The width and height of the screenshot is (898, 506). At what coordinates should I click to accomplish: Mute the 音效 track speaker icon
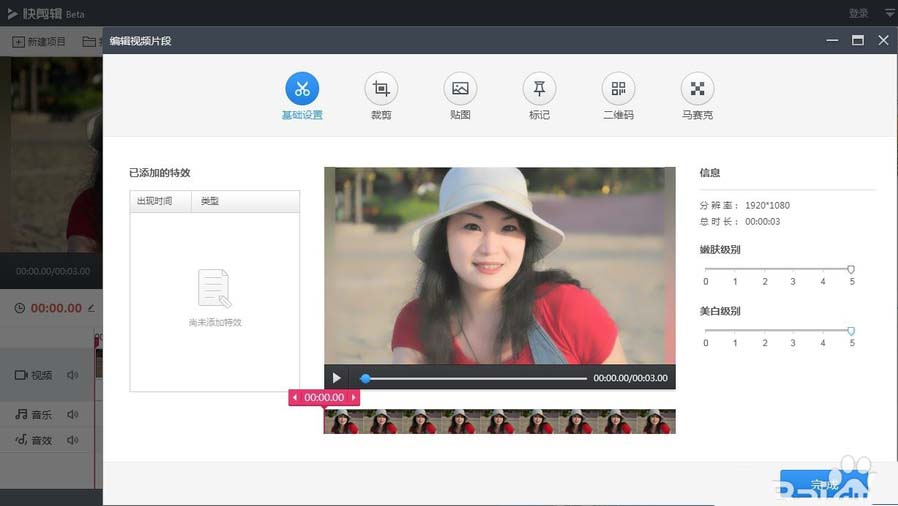click(72, 440)
